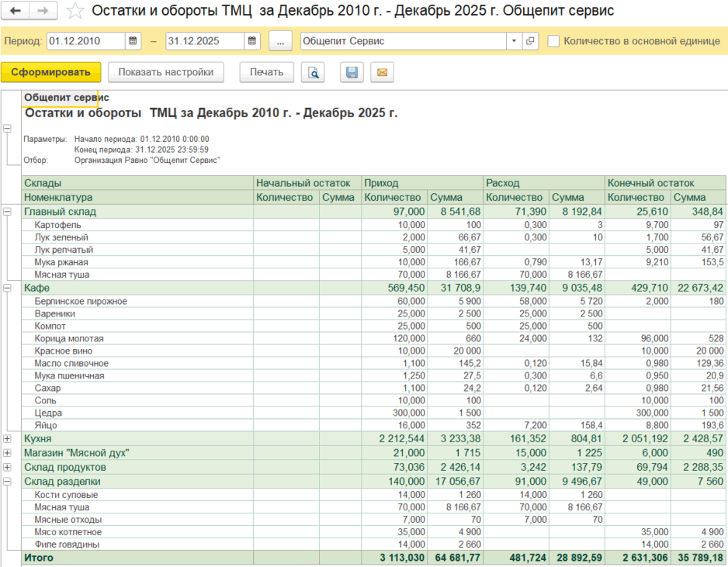Open the organization field's open-form icon
This screenshot has width=728, height=567.
(530, 41)
